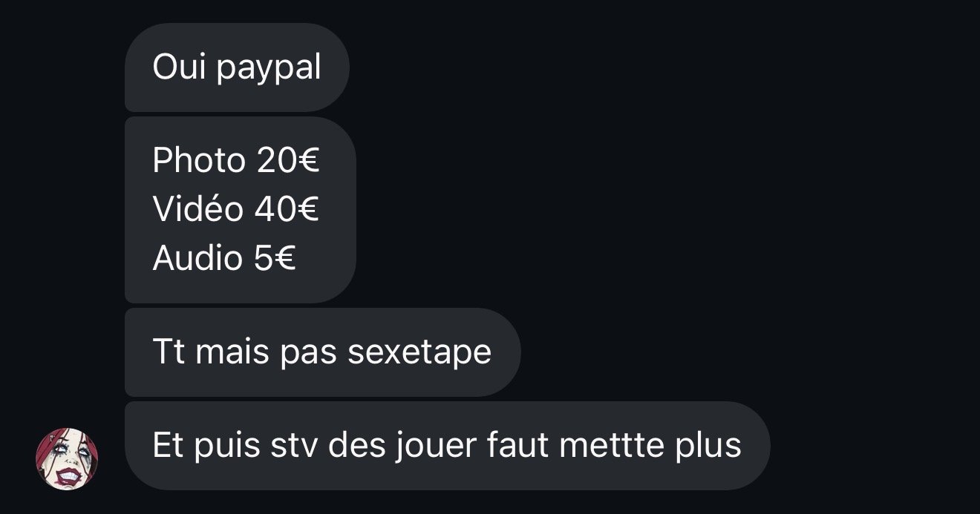The height and width of the screenshot is (514, 980).
Task: Click the "Photo 20€" line
Action: pos(236,160)
